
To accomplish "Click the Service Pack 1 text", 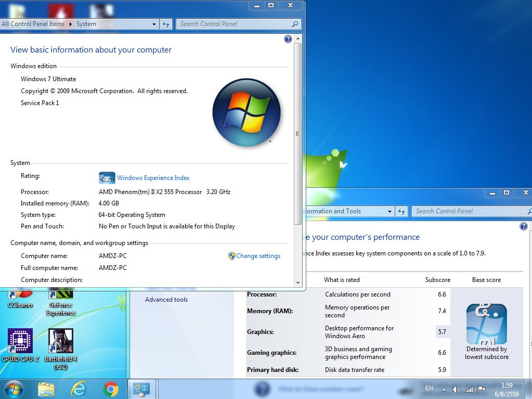I will (40, 103).
